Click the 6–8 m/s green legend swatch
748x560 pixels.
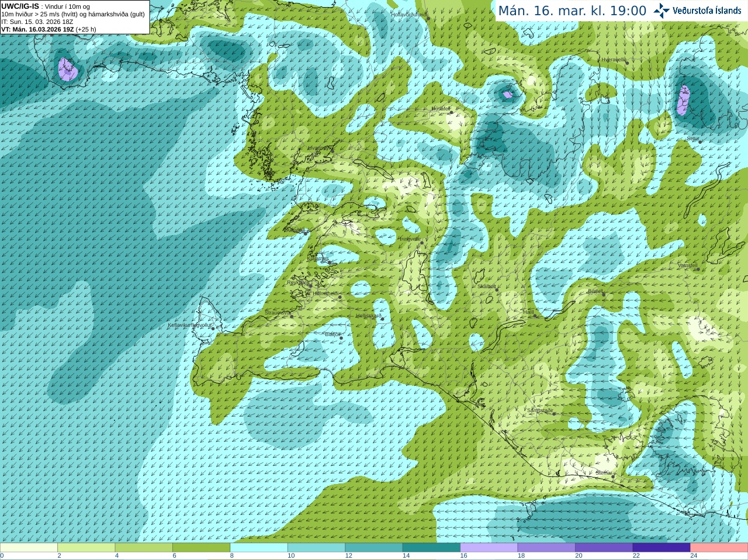tap(201, 548)
